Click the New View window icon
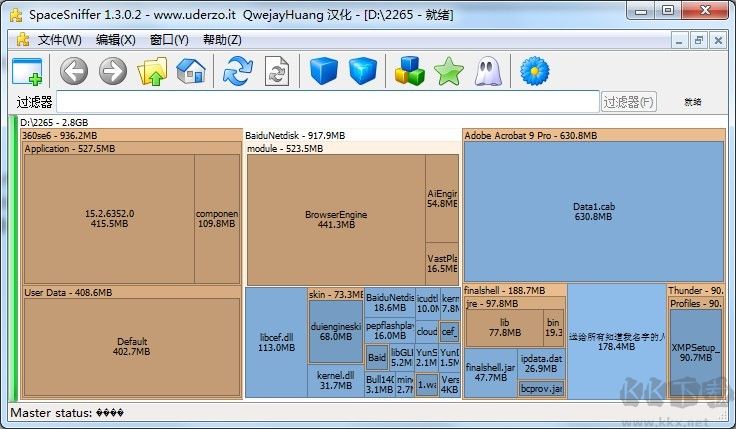The image size is (736, 429). click(27, 72)
